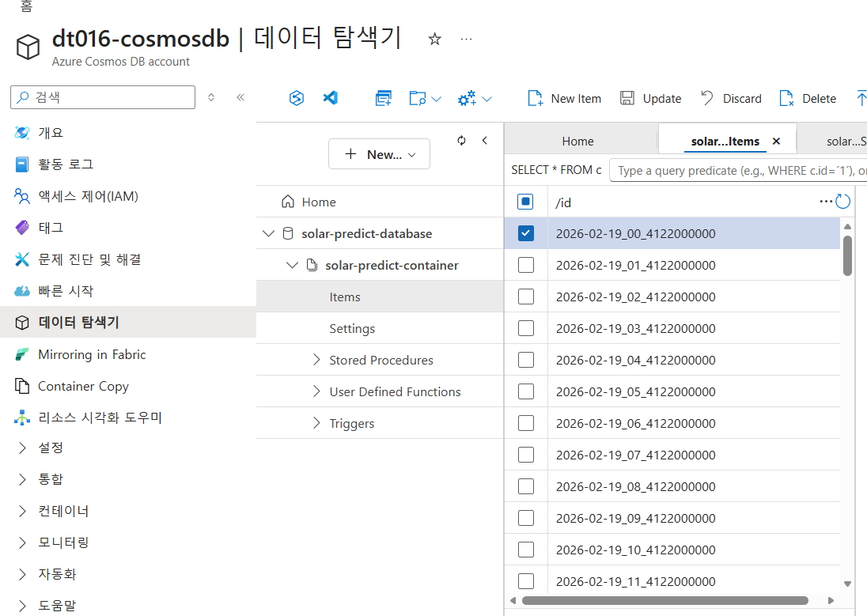
Task: Check row 2026-02-19_03_4122000000
Action: click(x=526, y=328)
